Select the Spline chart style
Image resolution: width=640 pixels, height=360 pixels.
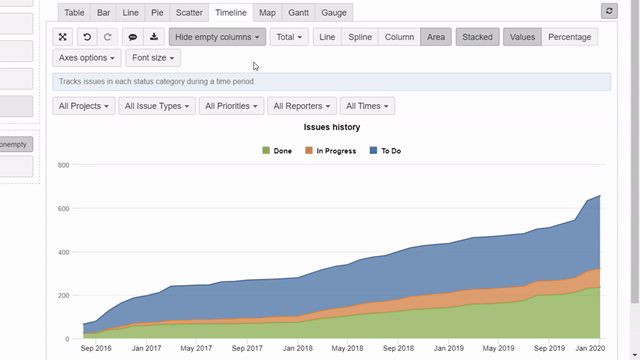pos(360,37)
